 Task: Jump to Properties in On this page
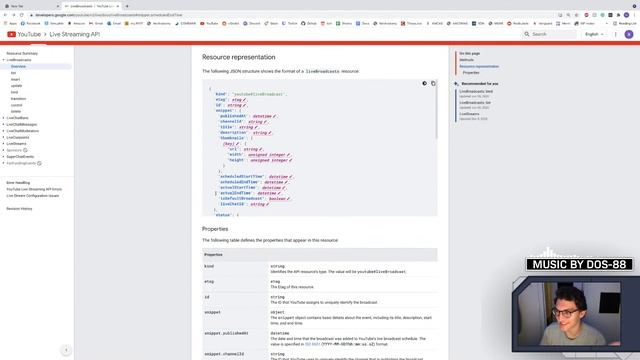click(x=471, y=73)
